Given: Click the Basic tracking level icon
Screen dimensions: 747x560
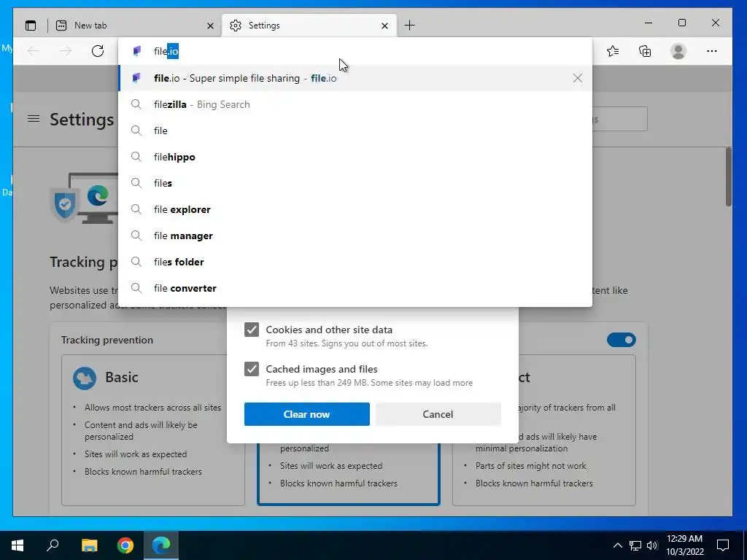Looking at the screenshot, I should [85, 378].
